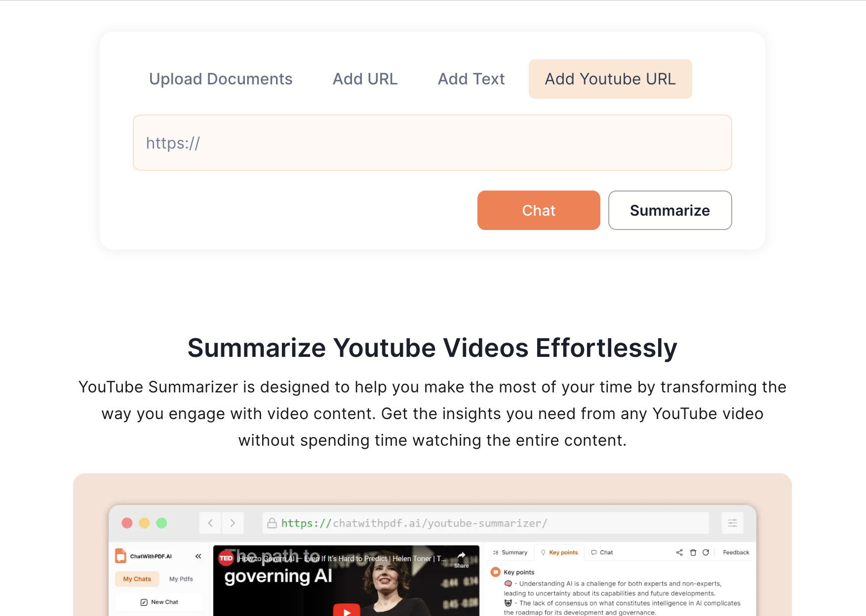The height and width of the screenshot is (616, 866).
Task: Click the trash delete icon
Action: coord(693,553)
